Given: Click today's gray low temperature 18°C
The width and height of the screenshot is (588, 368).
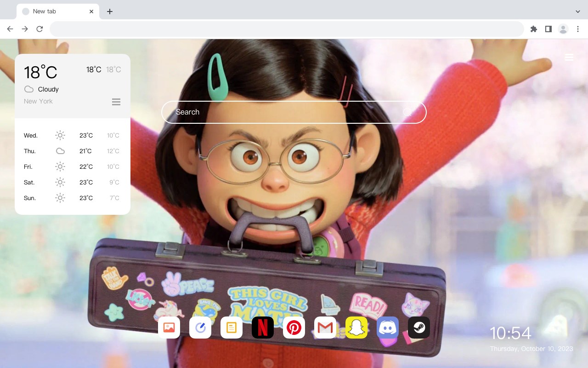Looking at the screenshot, I should pyautogui.click(x=113, y=69).
